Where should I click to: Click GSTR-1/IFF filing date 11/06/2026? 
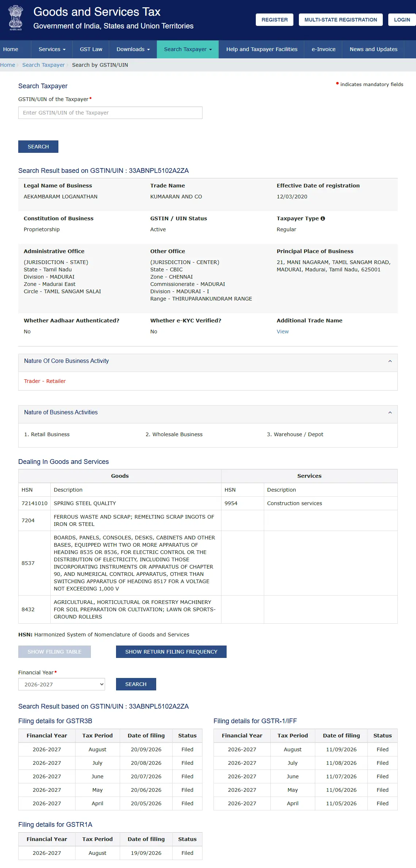341,790
